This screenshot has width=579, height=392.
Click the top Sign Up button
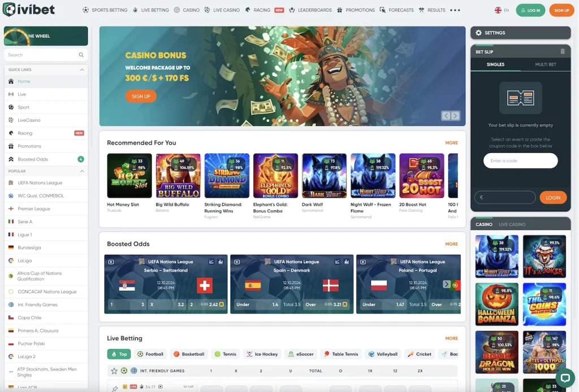(x=561, y=10)
